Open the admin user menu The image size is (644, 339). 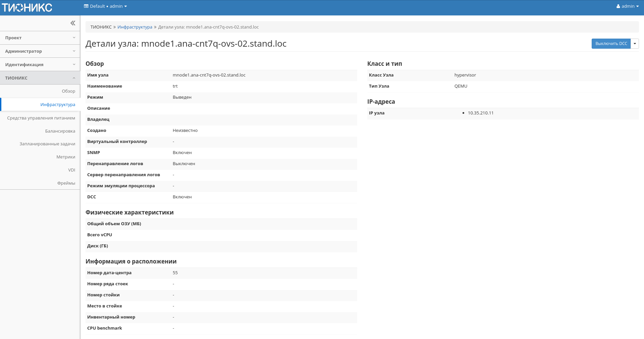(x=627, y=6)
